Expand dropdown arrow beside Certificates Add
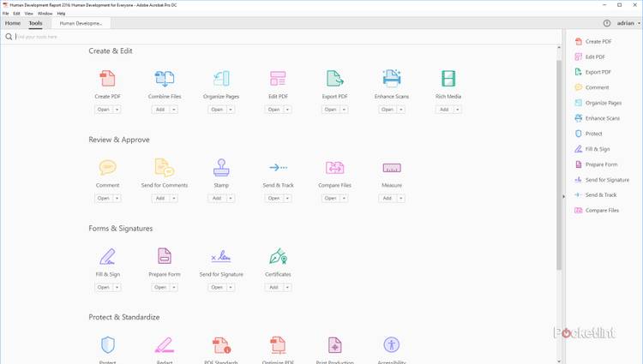Image resolution: width=643 pixels, height=364 pixels. (x=287, y=288)
